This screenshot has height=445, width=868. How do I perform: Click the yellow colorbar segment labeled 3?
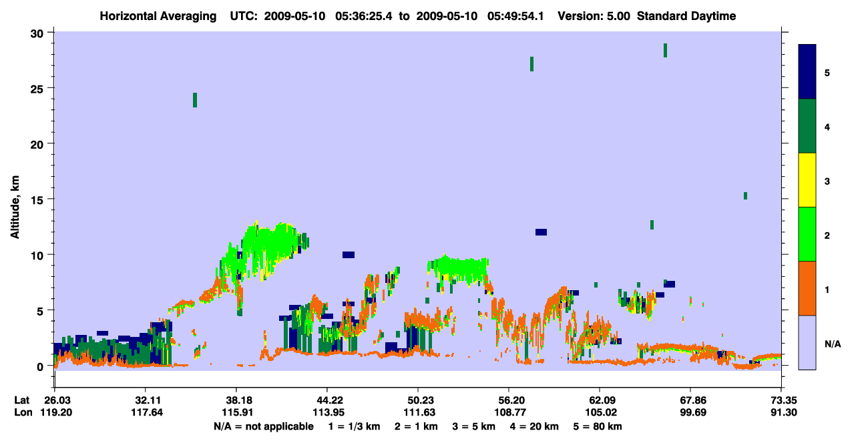[807, 180]
